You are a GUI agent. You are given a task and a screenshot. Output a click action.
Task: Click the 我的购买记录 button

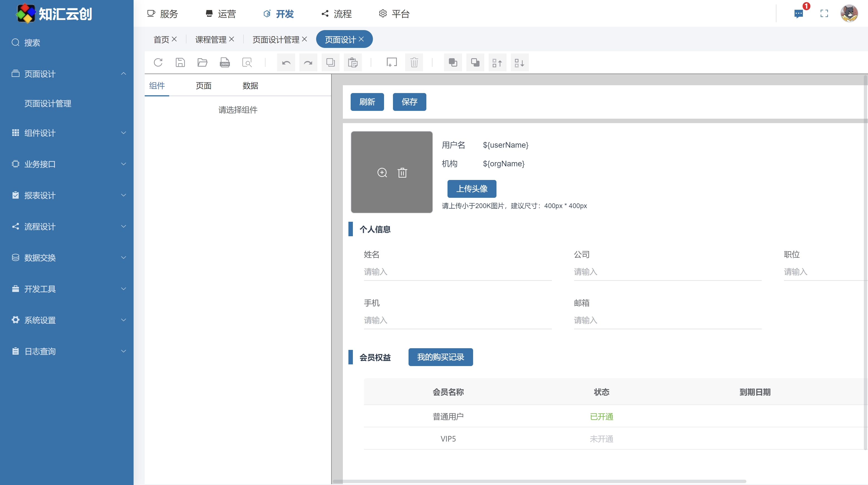point(441,357)
